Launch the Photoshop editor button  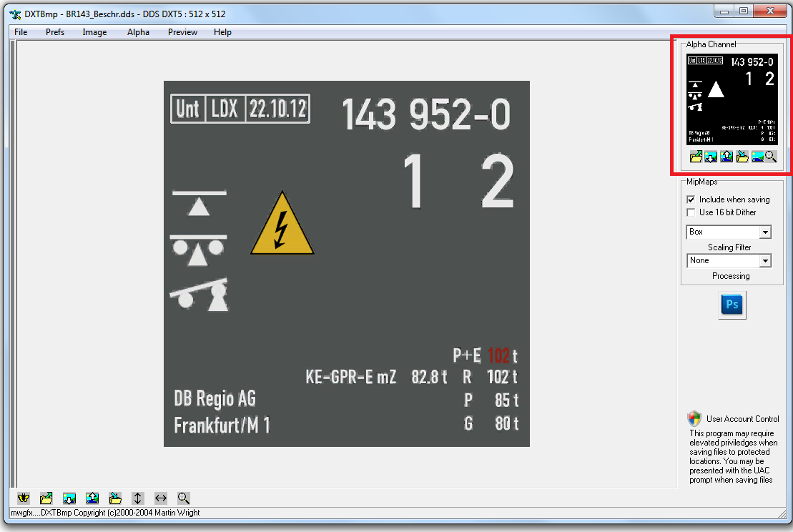[732, 305]
